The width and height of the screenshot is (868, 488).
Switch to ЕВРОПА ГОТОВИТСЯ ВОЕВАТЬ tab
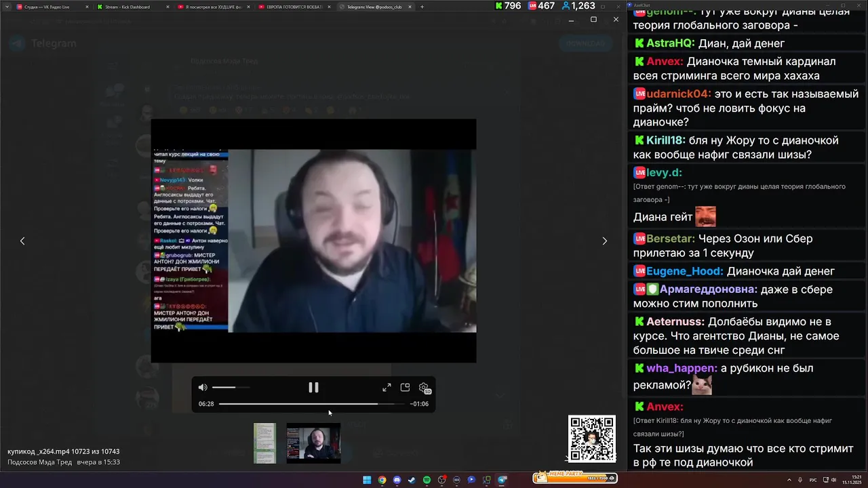coord(293,7)
